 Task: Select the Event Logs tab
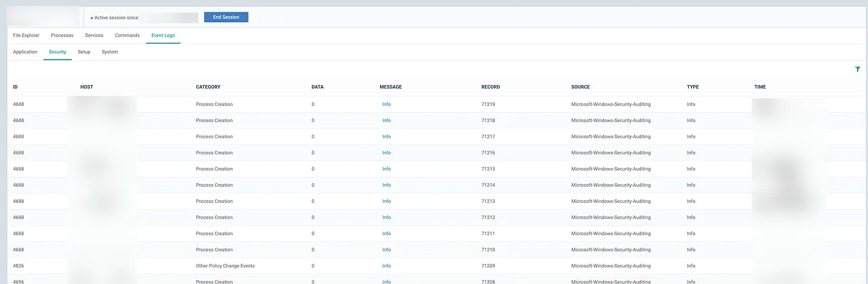click(x=163, y=35)
